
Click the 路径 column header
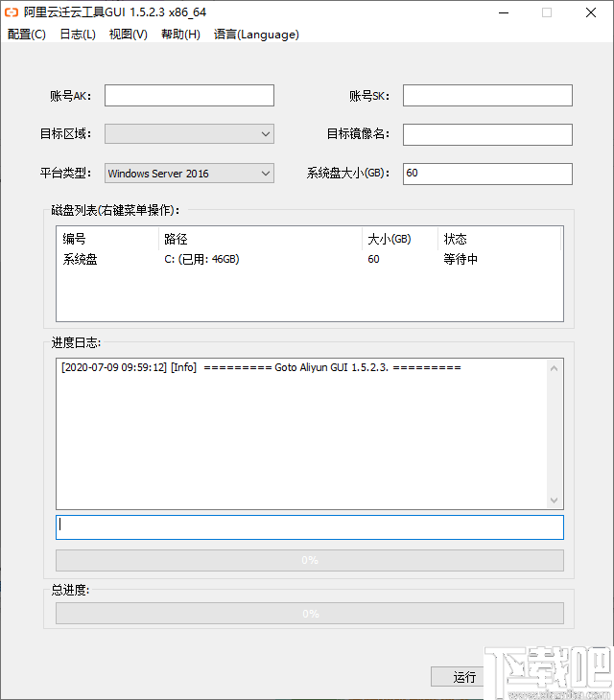[x=260, y=239]
